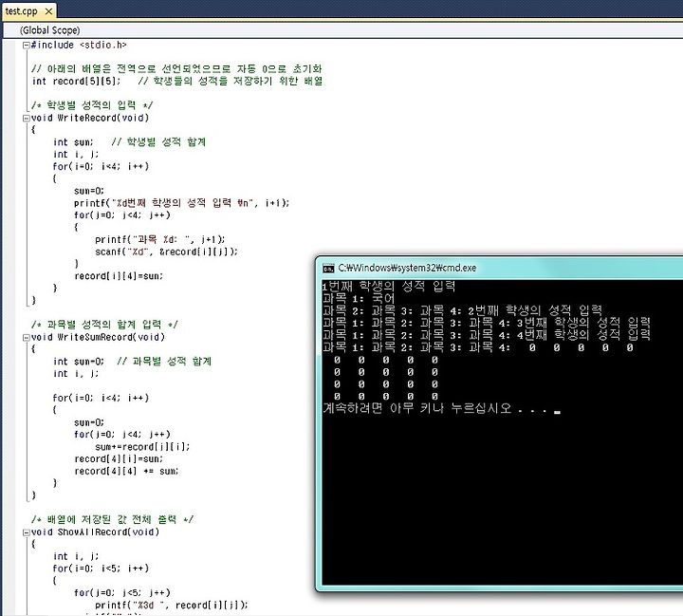This screenshot has width=683, height=616.
Task: Click console prompt '계속하려면 아무 키나 누르십시오'
Action: [434, 408]
